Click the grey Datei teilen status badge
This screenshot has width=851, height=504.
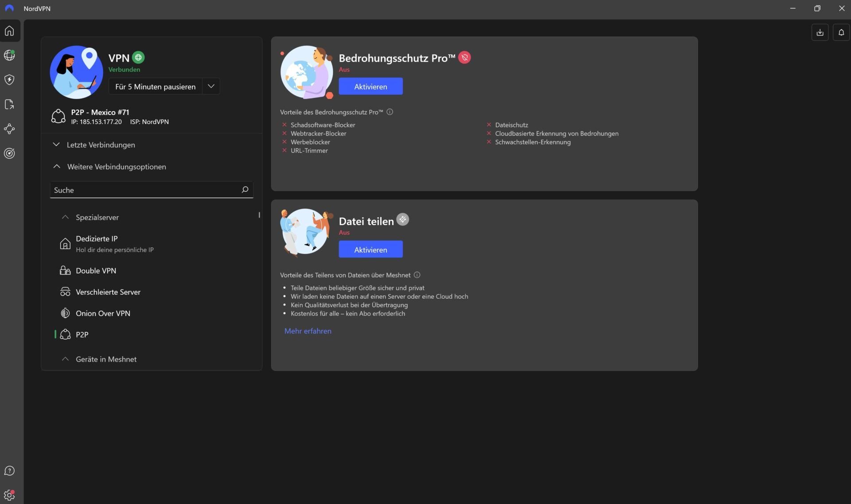tap(402, 219)
